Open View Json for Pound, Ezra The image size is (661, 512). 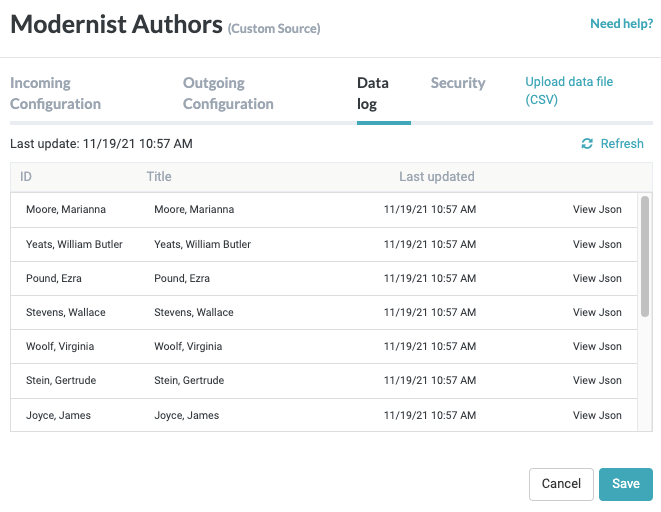tap(597, 278)
